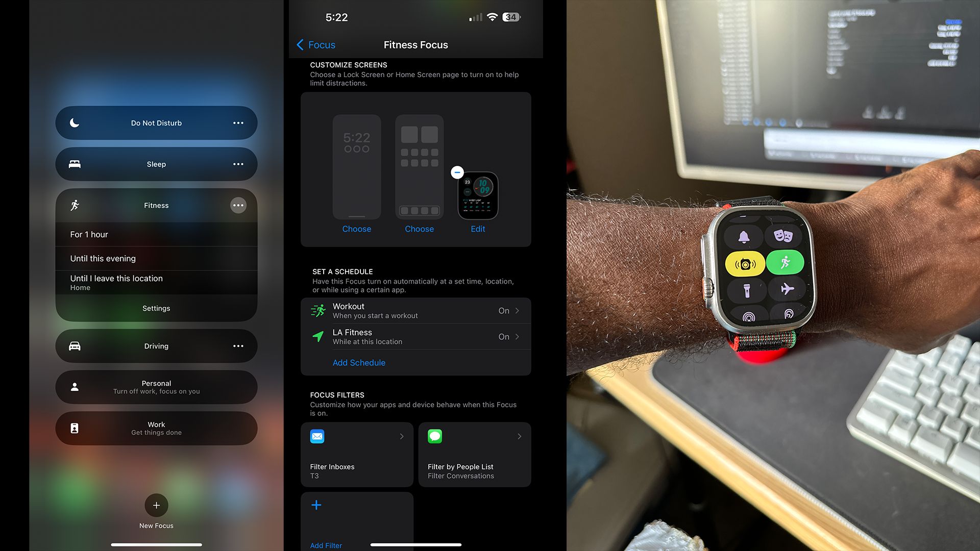Select Until this evening option

[x=156, y=258]
